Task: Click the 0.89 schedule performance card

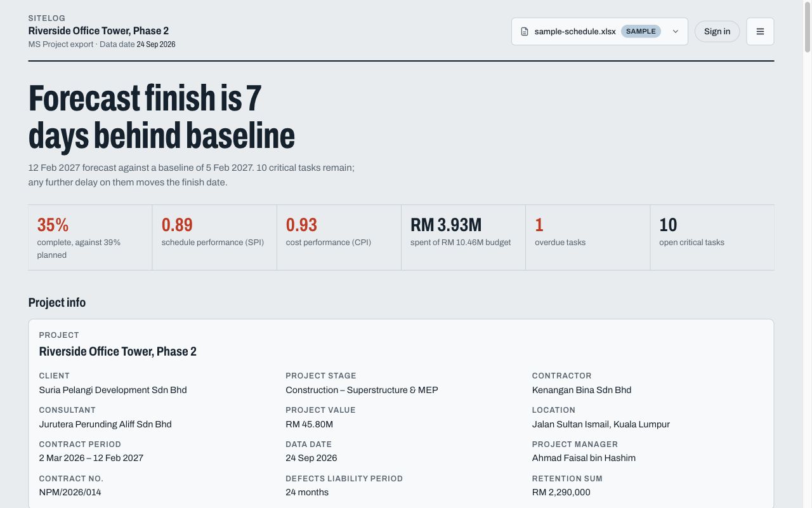Action: coord(214,237)
